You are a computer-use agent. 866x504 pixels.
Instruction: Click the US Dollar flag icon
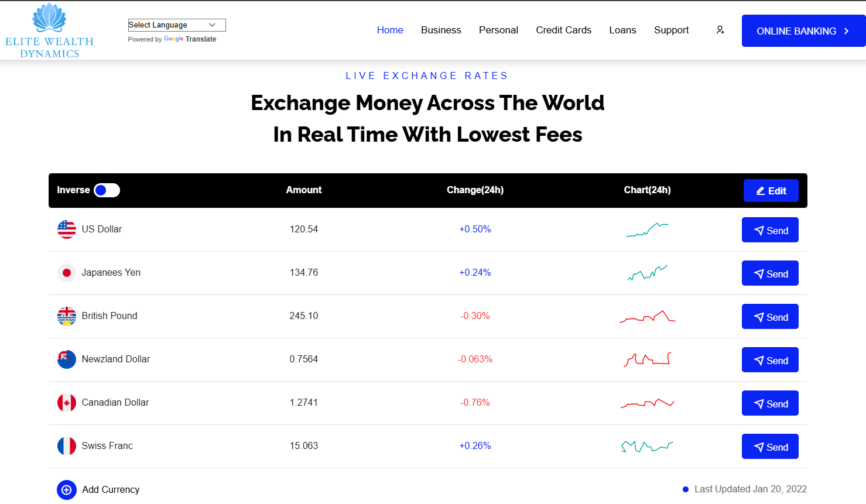(67, 229)
